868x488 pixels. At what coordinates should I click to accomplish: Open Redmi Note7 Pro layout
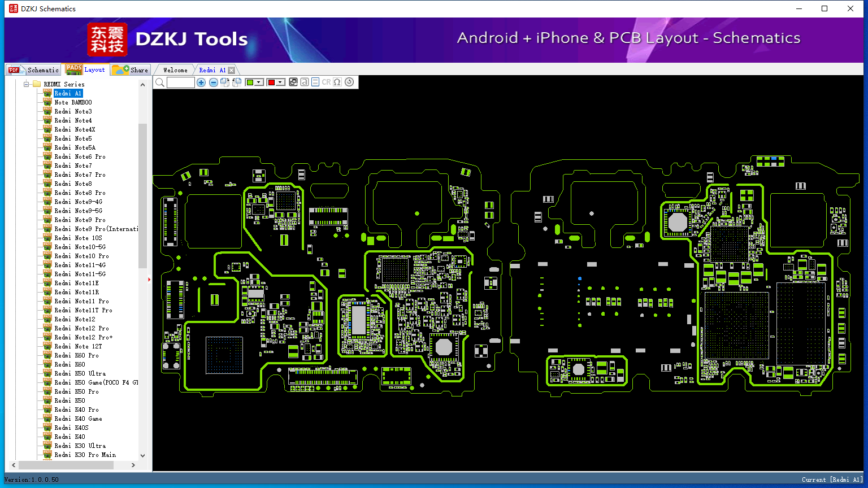click(80, 175)
